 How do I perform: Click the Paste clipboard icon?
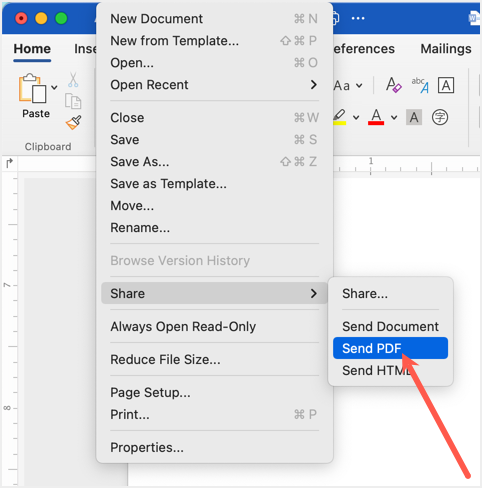coord(32,88)
